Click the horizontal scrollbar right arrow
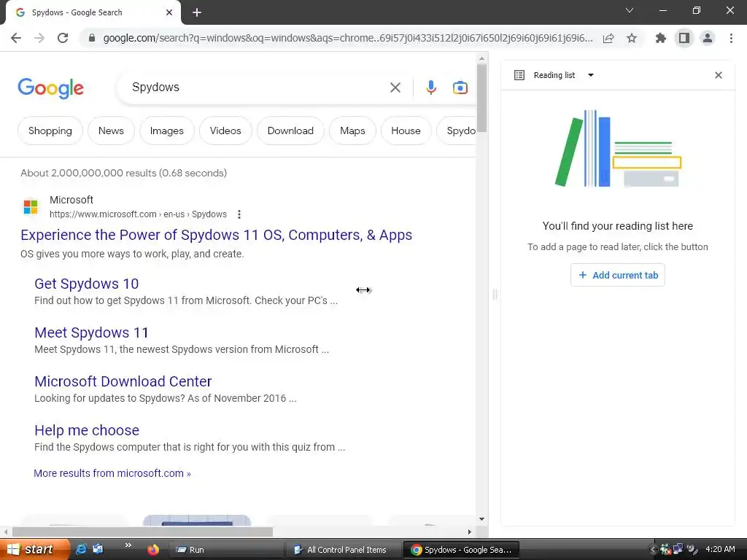 click(469, 532)
